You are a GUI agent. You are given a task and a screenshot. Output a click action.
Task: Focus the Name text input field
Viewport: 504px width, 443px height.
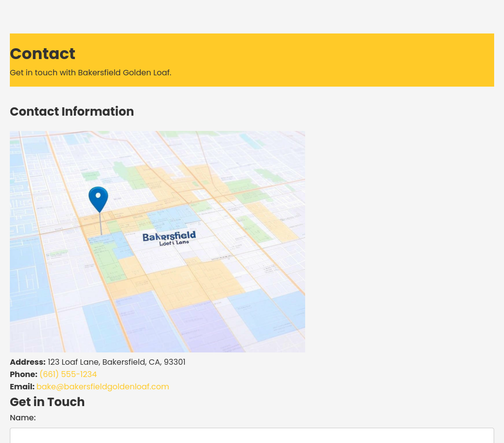252,435
